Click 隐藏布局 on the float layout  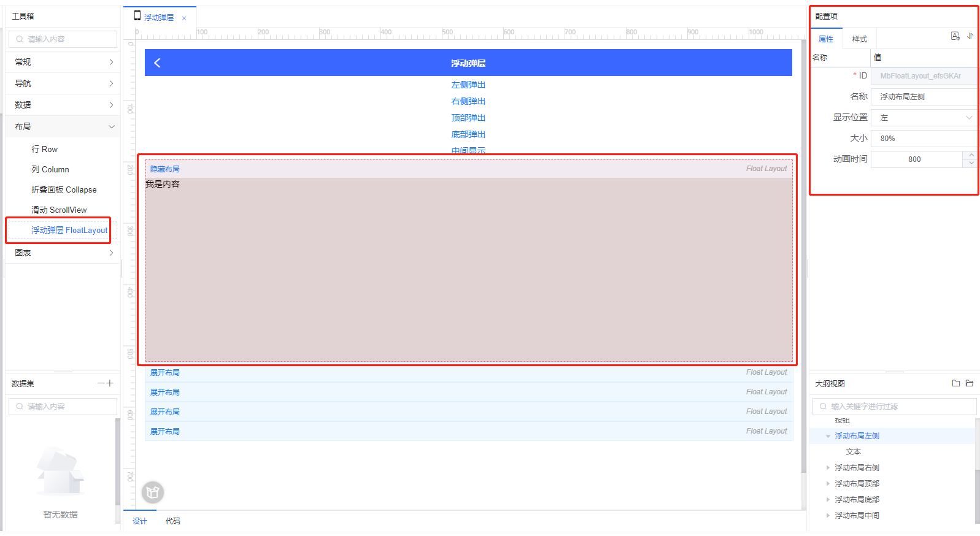165,169
